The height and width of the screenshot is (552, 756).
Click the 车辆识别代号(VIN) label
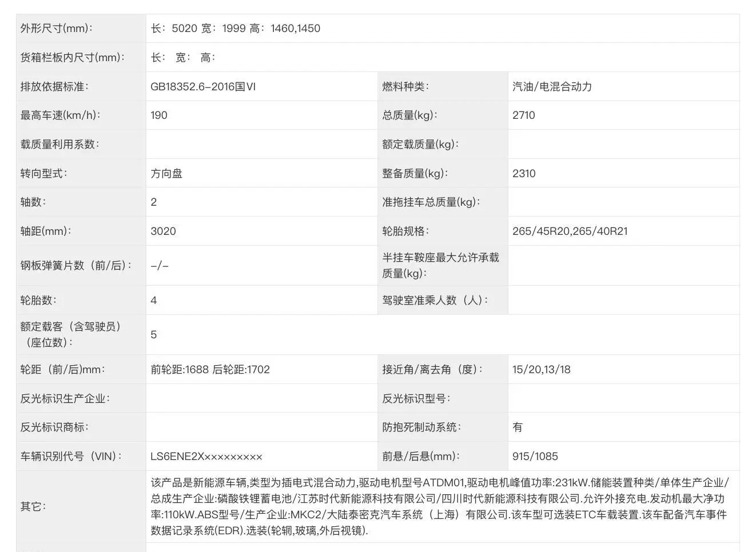pyautogui.click(x=71, y=457)
